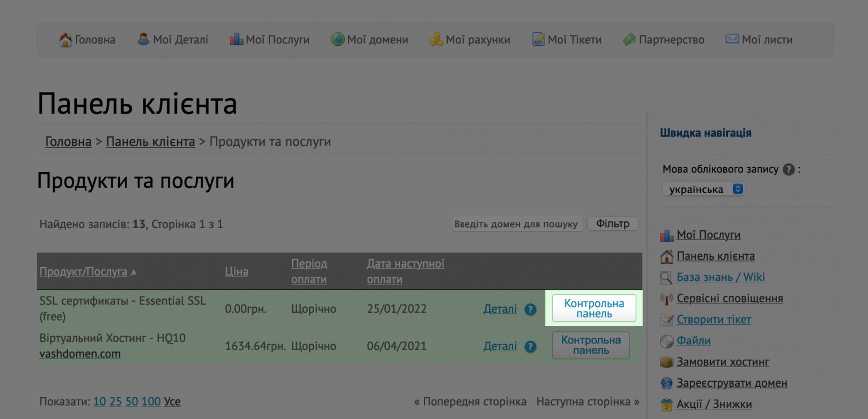The image size is (868, 419).
Task: Click the magnifier icon for База знань
Action: pos(667,277)
